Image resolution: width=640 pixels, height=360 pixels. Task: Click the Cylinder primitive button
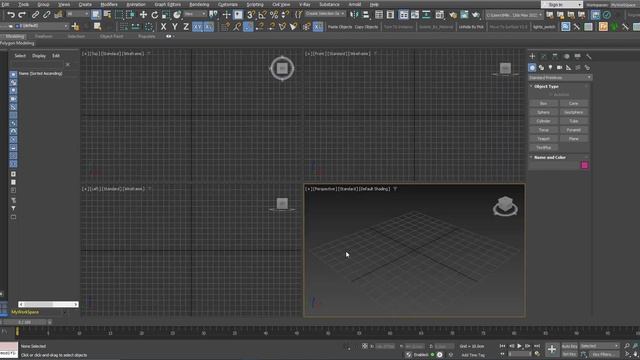pyautogui.click(x=543, y=121)
